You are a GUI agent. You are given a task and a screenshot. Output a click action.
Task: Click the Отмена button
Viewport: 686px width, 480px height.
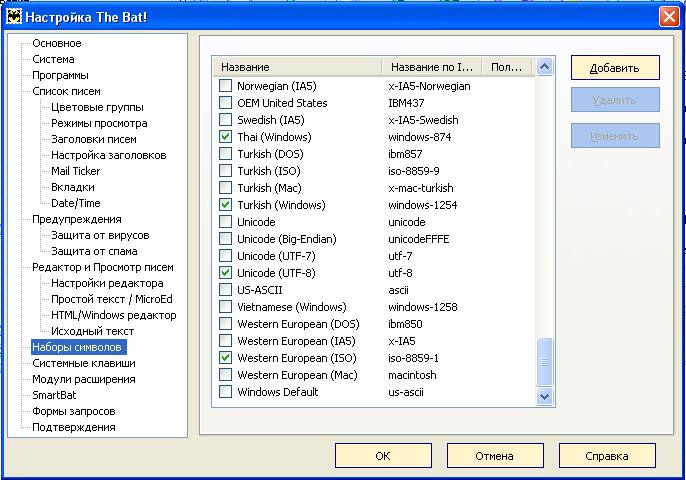point(495,456)
